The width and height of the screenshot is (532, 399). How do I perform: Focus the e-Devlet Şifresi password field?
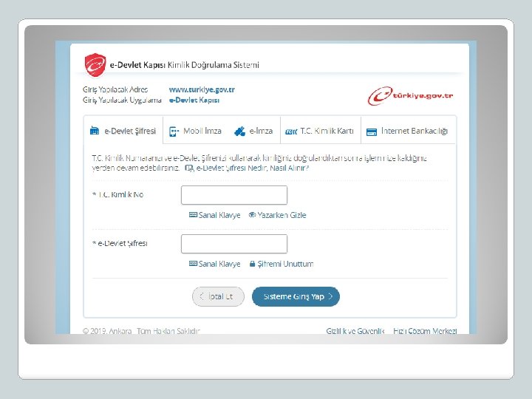[234, 244]
